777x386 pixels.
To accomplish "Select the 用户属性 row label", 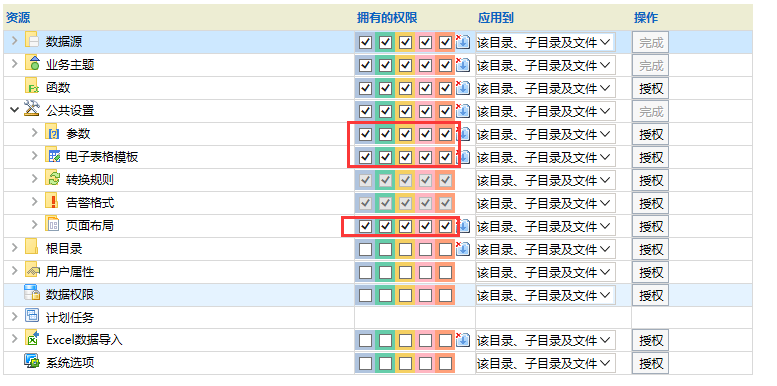I will click(x=70, y=272).
